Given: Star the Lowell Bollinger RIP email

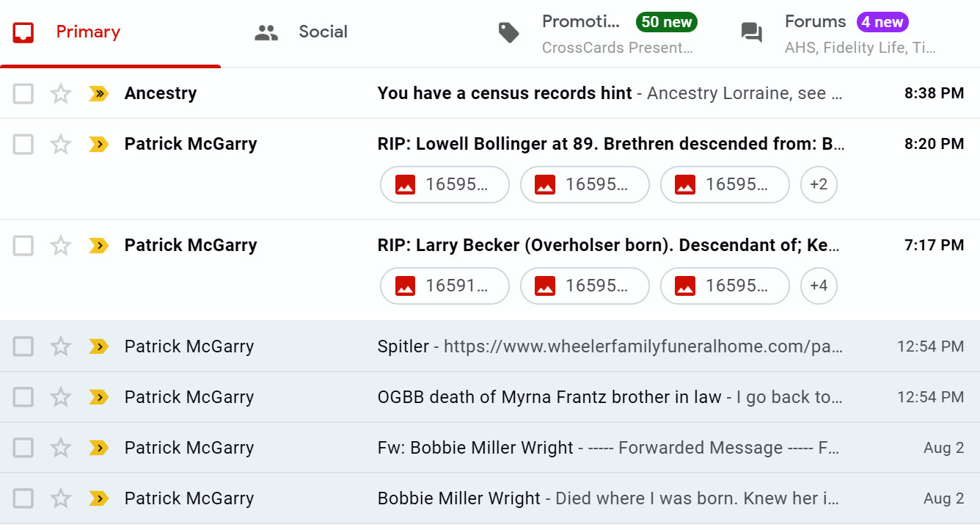Looking at the screenshot, I should (60, 145).
